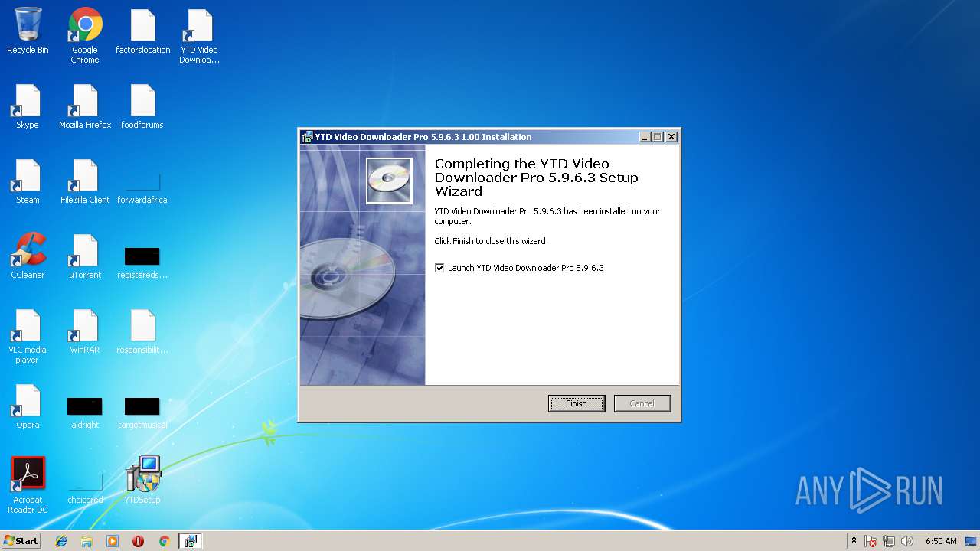Click the Show desktop button
This screenshot has width=980, height=551.
coord(972,541)
